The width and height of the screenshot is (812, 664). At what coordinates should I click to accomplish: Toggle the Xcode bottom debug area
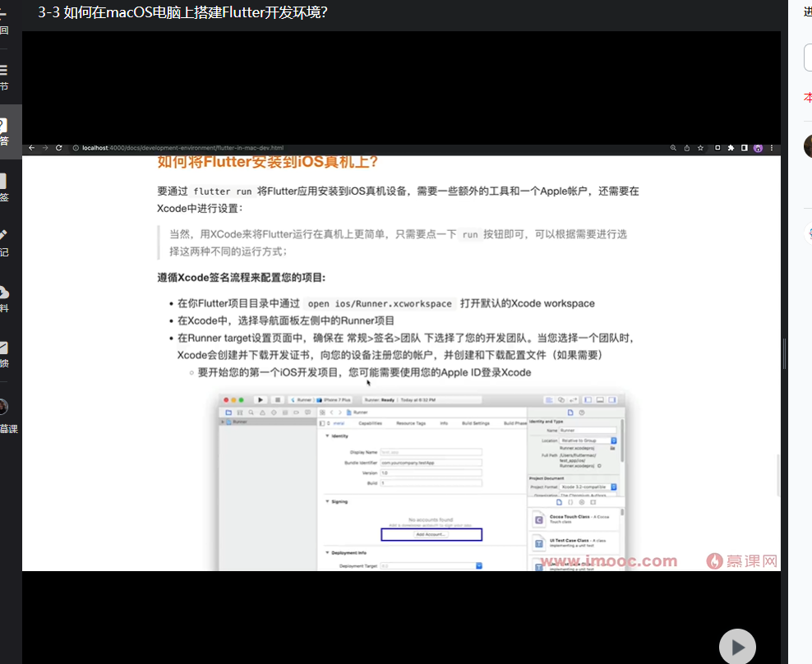click(600, 400)
